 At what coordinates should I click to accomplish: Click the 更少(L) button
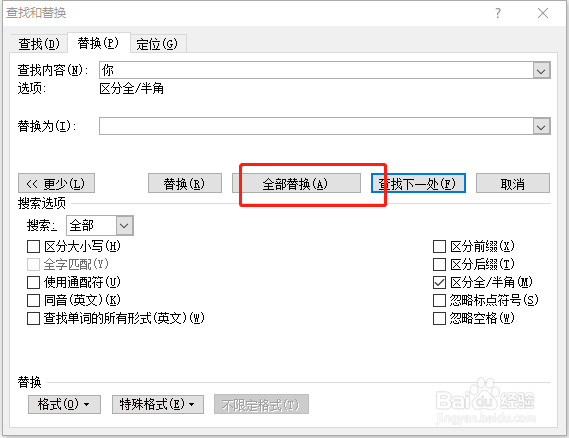[x=56, y=184]
